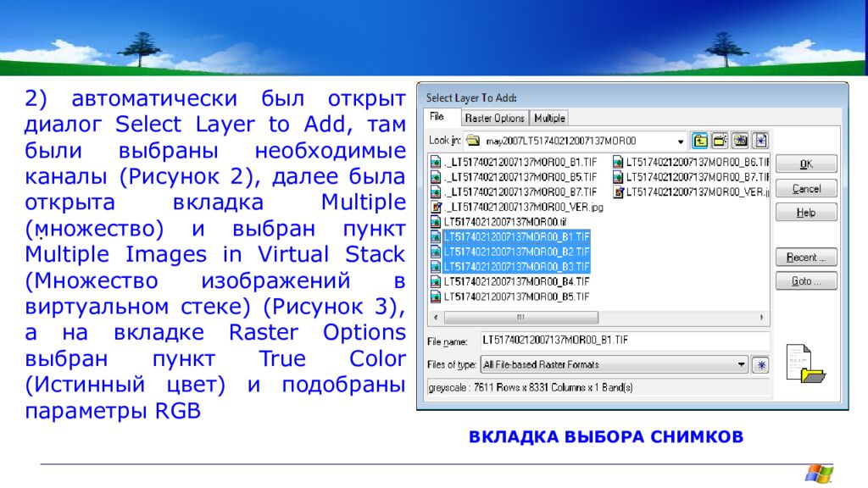The height and width of the screenshot is (488, 868).
Task: Click the horizontal scrollbar thumb in file list
Action: [521, 318]
